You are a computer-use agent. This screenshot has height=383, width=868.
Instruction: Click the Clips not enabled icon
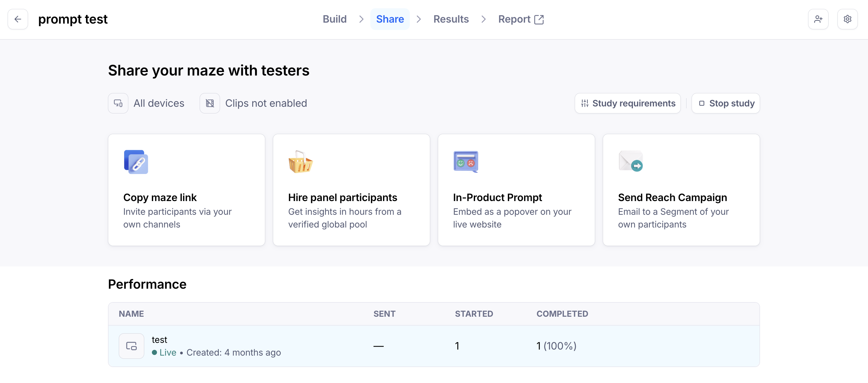click(x=210, y=103)
